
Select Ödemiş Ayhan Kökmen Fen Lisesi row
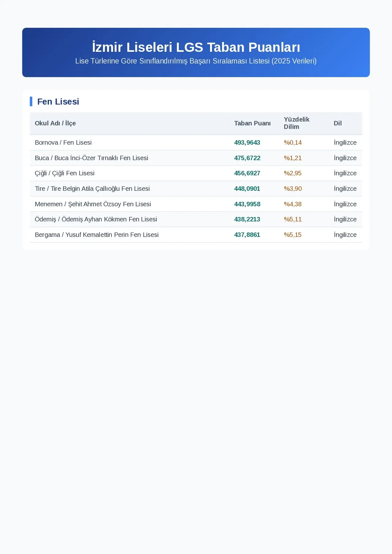click(x=196, y=219)
